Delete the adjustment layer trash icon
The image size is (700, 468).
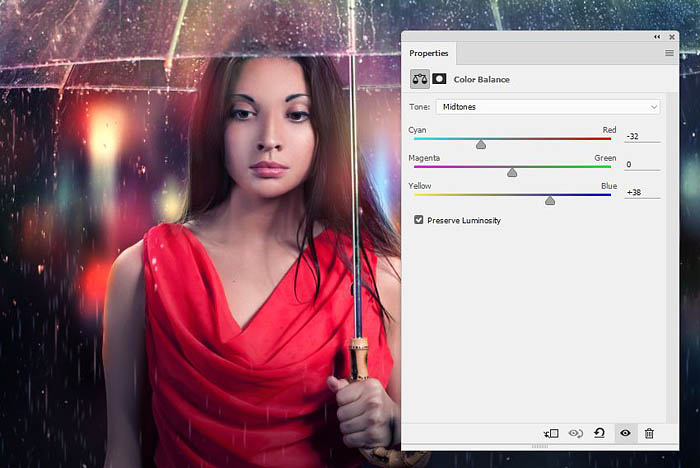[649, 433]
